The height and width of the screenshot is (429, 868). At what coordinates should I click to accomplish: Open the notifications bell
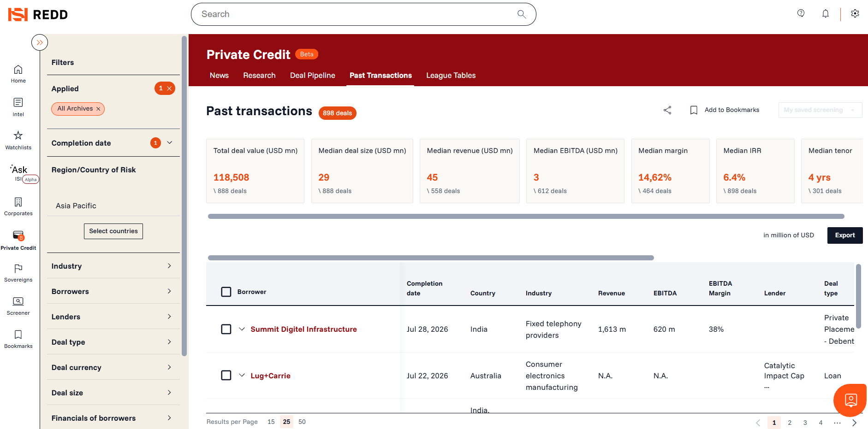(x=826, y=14)
